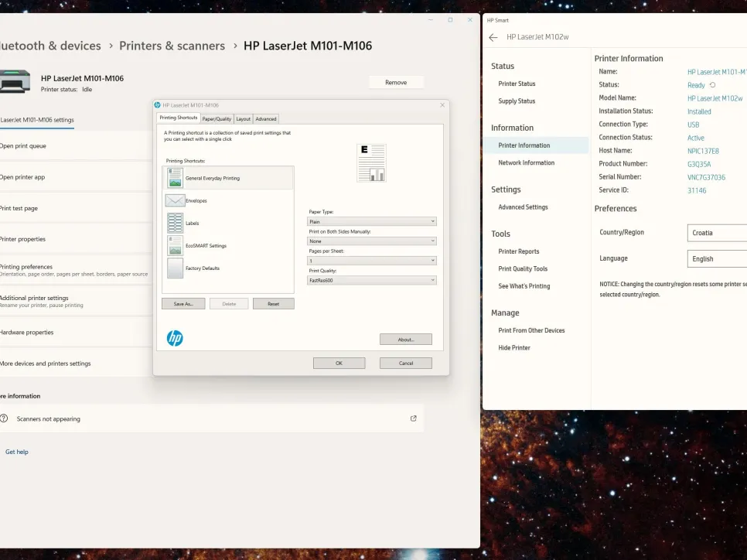Screen dimensions: 747x560
Task: Select Printer Information in HP Smart sidebar
Action: [x=536, y=145]
